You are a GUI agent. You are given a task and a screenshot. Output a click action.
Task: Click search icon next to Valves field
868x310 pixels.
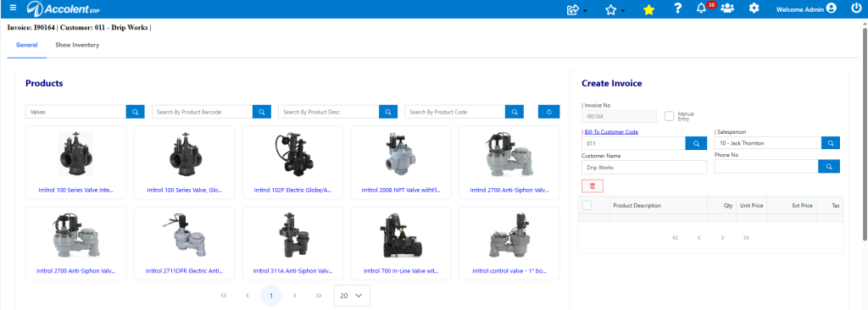[136, 112]
